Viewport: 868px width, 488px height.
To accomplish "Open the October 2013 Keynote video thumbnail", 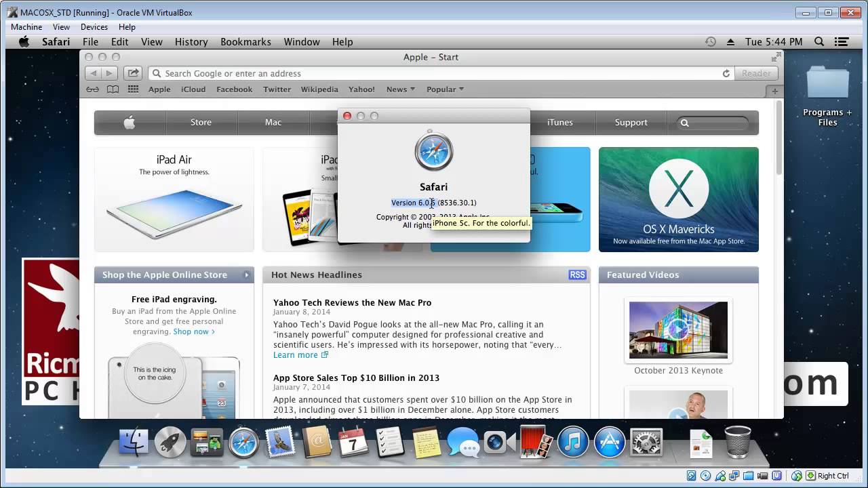I will tap(678, 330).
